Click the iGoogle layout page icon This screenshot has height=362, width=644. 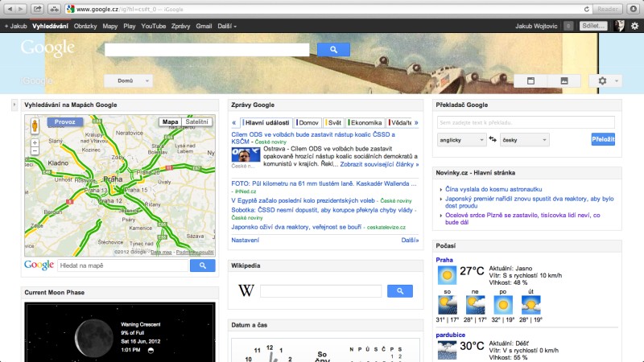530,81
